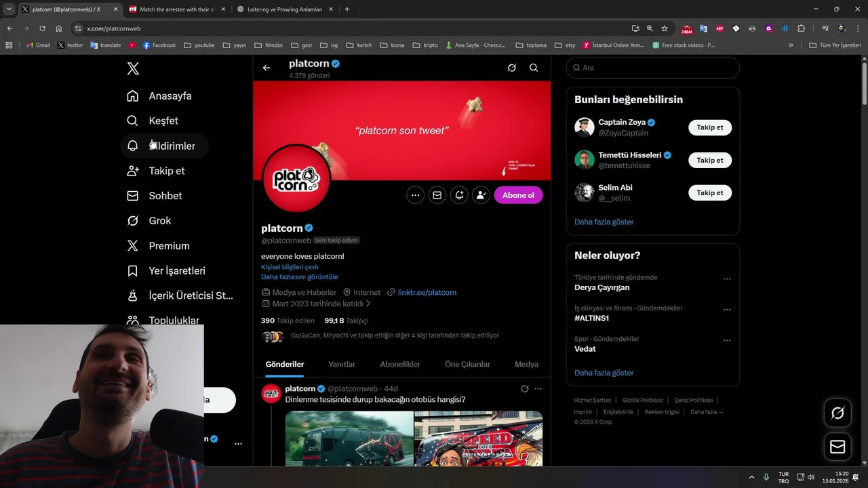868x488 pixels.
Task: Open Derya Çayırgan trend
Action: [x=602, y=287]
